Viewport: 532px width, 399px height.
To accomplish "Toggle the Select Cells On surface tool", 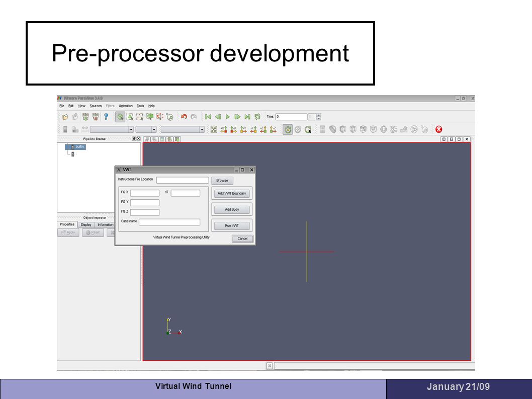I will tap(120, 117).
